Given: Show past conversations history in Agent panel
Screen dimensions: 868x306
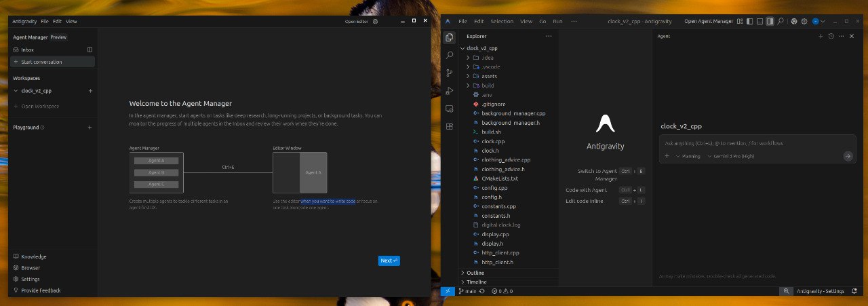Looking at the screenshot, I should 831,36.
